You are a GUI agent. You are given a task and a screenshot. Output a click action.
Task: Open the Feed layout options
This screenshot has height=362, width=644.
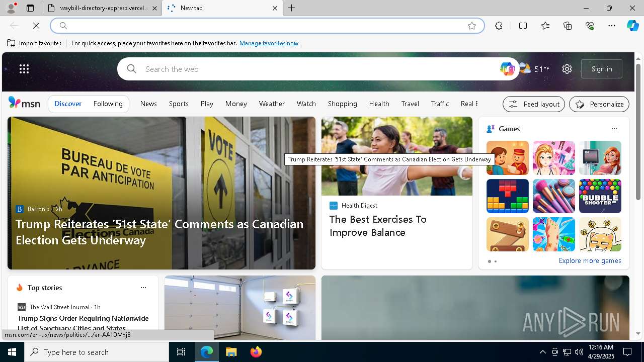pyautogui.click(x=534, y=104)
